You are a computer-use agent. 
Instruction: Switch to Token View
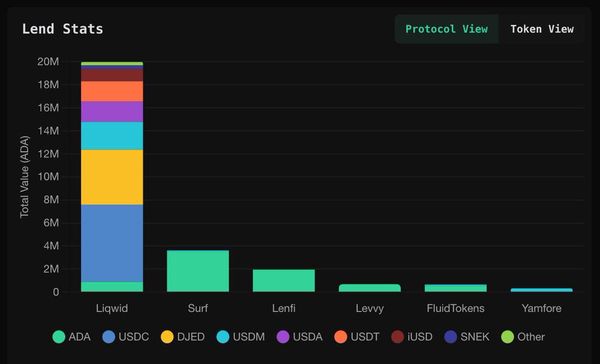coord(541,28)
